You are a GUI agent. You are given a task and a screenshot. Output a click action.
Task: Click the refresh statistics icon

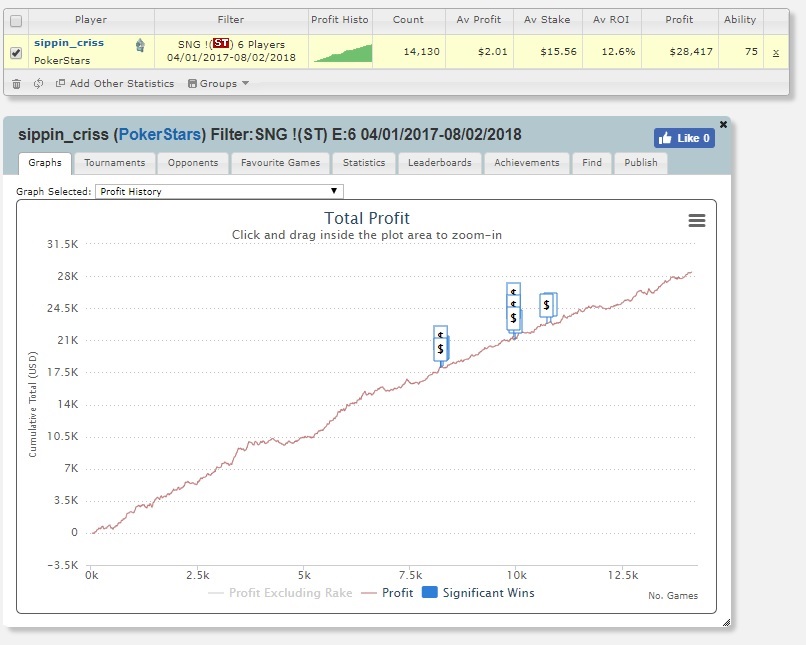pos(39,83)
